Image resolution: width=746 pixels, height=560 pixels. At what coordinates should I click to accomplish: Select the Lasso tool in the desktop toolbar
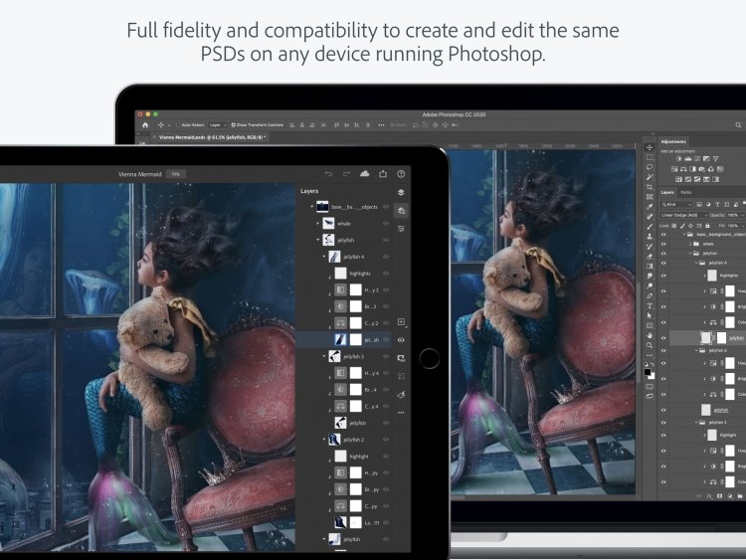pyautogui.click(x=650, y=167)
